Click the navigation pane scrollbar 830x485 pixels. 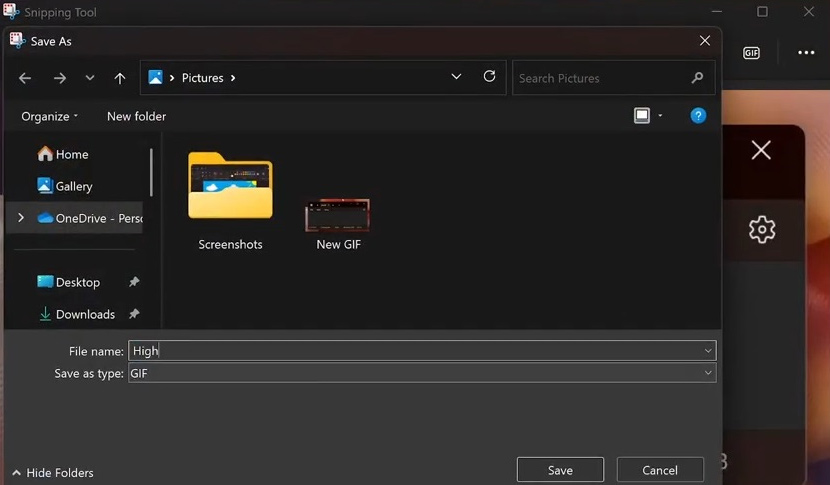[x=151, y=173]
